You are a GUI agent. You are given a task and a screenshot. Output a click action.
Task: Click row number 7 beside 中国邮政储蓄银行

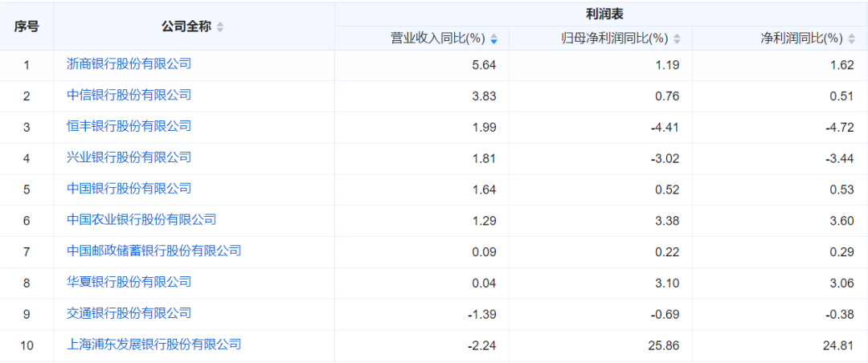tap(27, 252)
